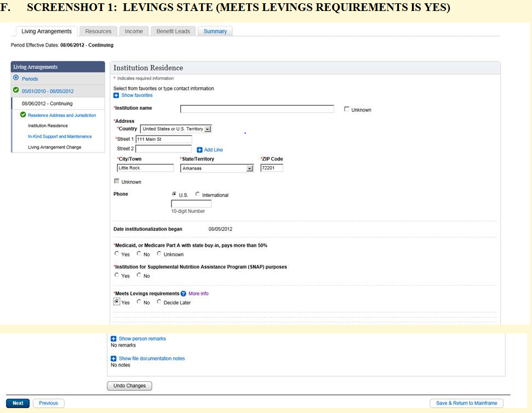Open the Summary tab
Image resolution: width=532 pixels, height=413 pixels.
pyautogui.click(x=215, y=31)
